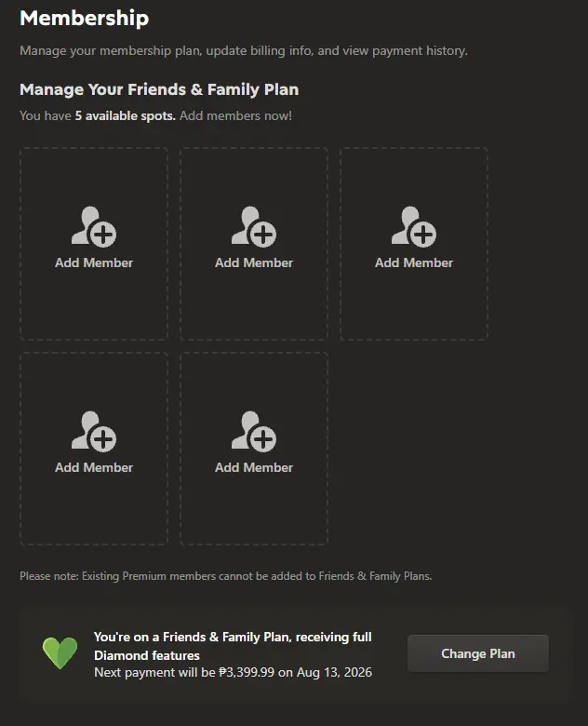The image size is (588, 726).
Task: Select the second slot's Add Member label
Action: [x=254, y=262]
